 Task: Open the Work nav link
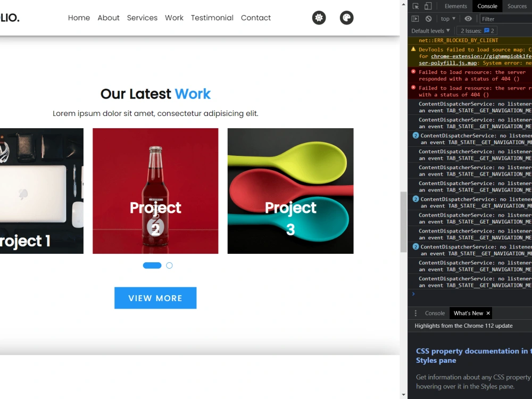tap(174, 18)
